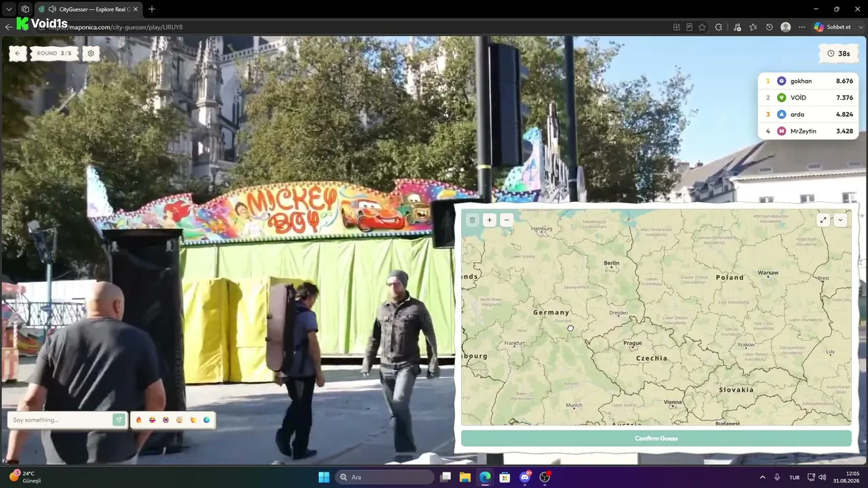Switch the TUR keyboard language

pos(794,477)
